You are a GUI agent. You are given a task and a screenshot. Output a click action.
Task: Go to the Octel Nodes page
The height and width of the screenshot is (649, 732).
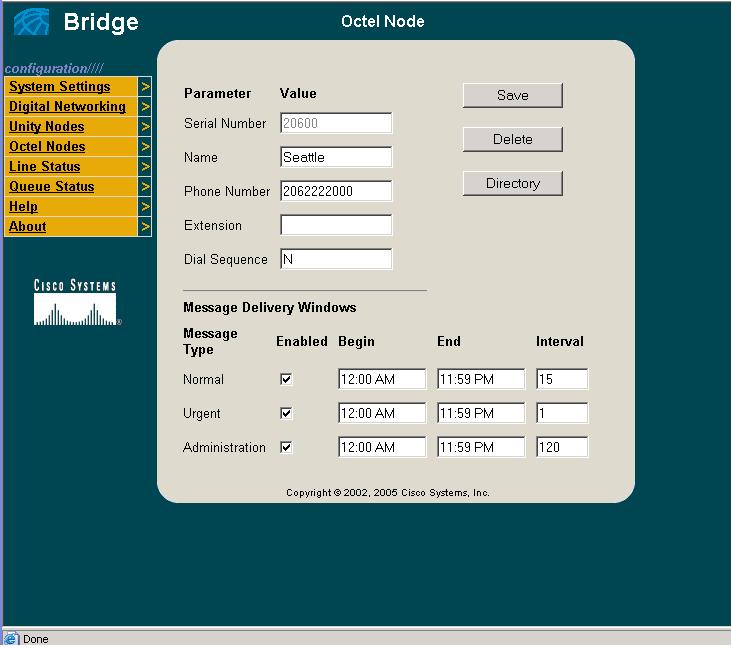pos(47,147)
